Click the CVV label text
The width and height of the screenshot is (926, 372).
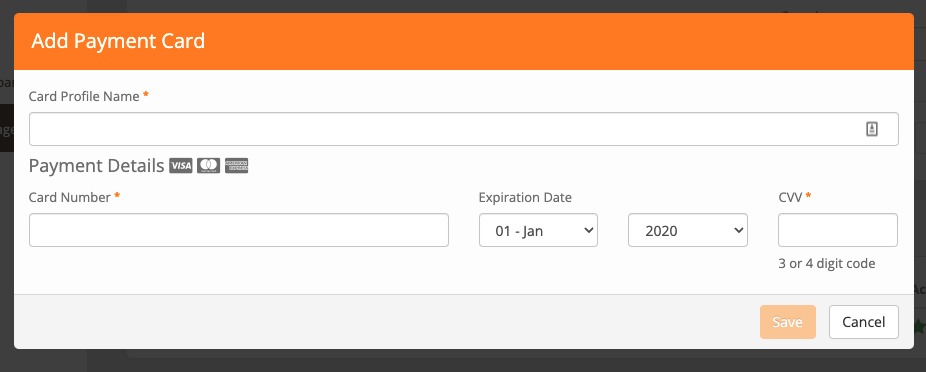click(x=790, y=197)
